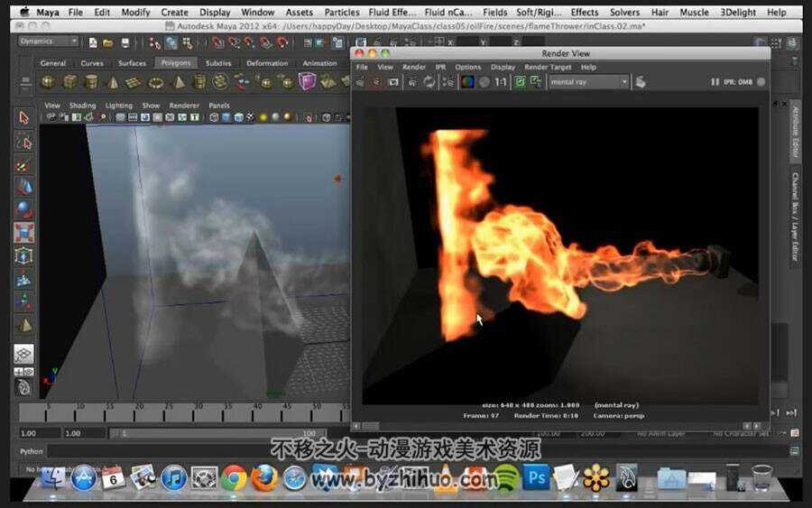Create a polygon sphere from the shelf
This screenshot has width=812, height=508.
click(48, 82)
